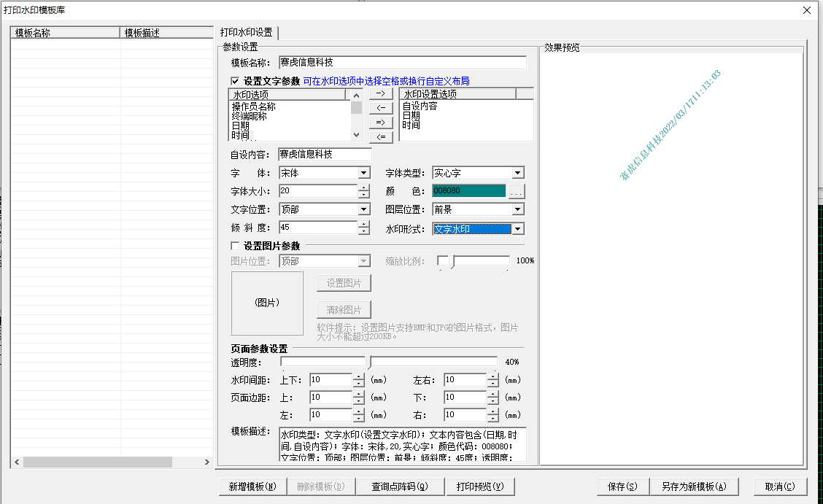Click 打印预览(V) button
The image size is (823, 504).
[x=480, y=486]
